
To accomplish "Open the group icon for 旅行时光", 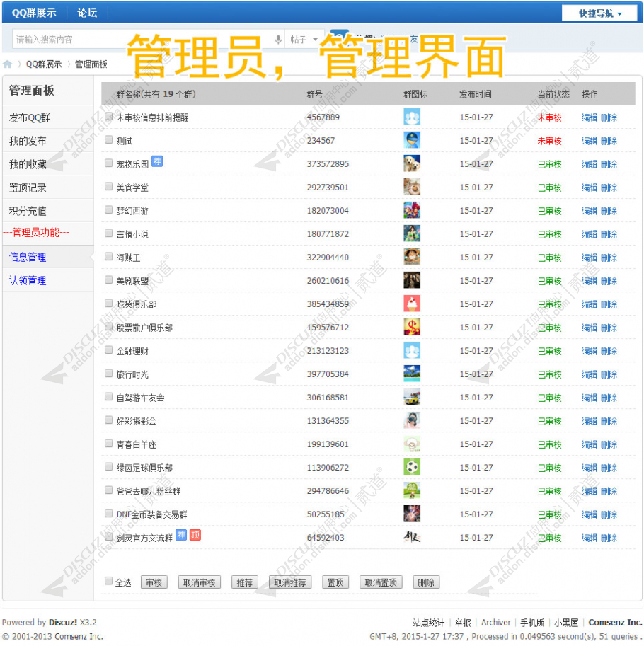I will click(x=412, y=374).
